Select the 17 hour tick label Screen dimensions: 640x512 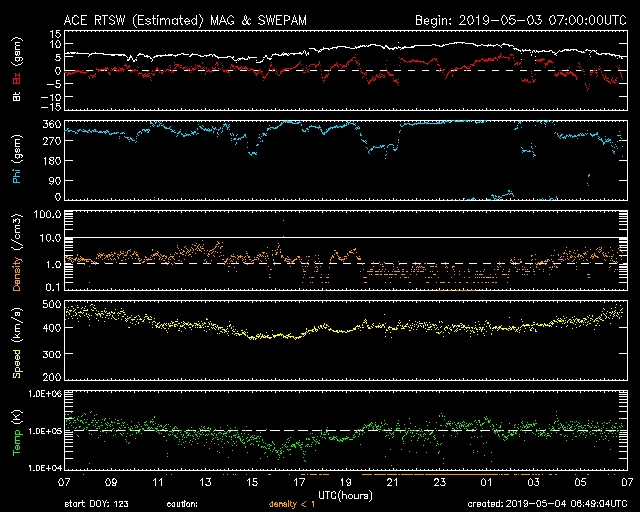click(x=299, y=482)
